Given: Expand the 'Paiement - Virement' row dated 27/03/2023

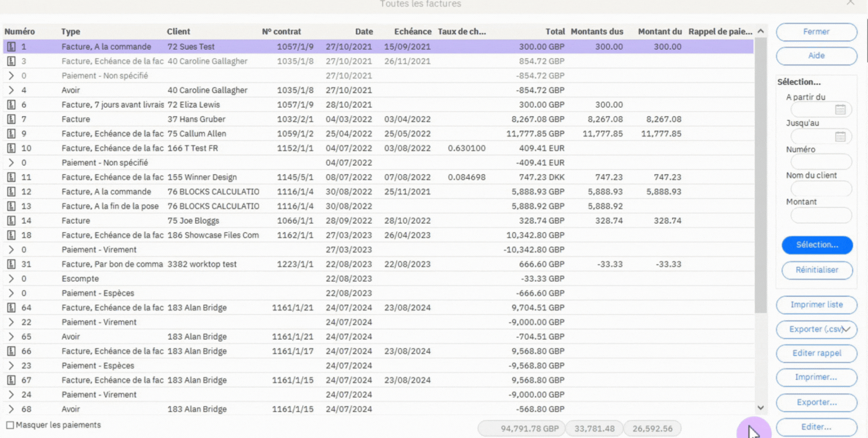Looking at the screenshot, I should click(x=12, y=249).
